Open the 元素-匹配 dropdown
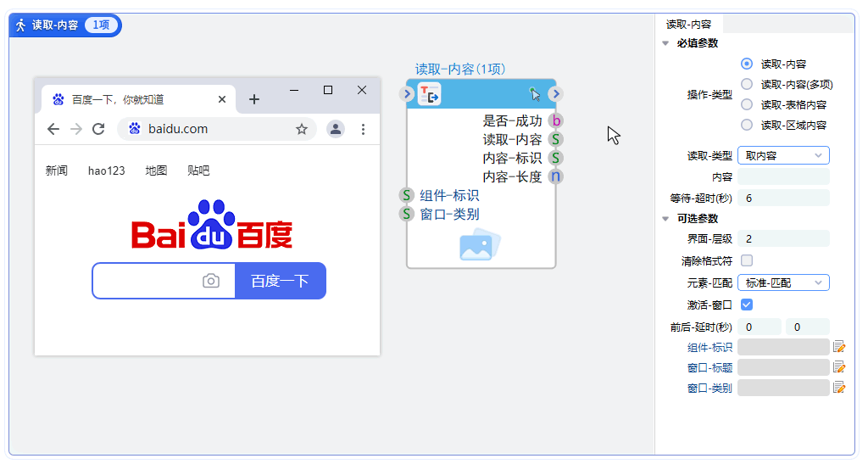868x464 pixels. point(783,282)
